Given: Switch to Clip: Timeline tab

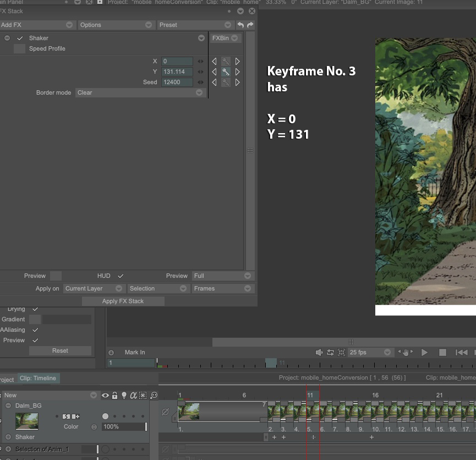Looking at the screenshot, I should tap(39, 379).
